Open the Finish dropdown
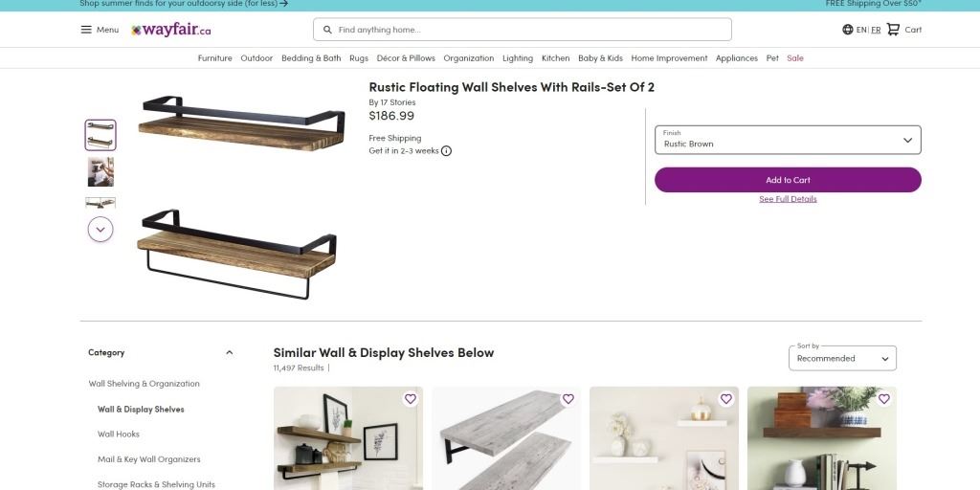This screenshot has height=490, width=980. coord(788,140)
